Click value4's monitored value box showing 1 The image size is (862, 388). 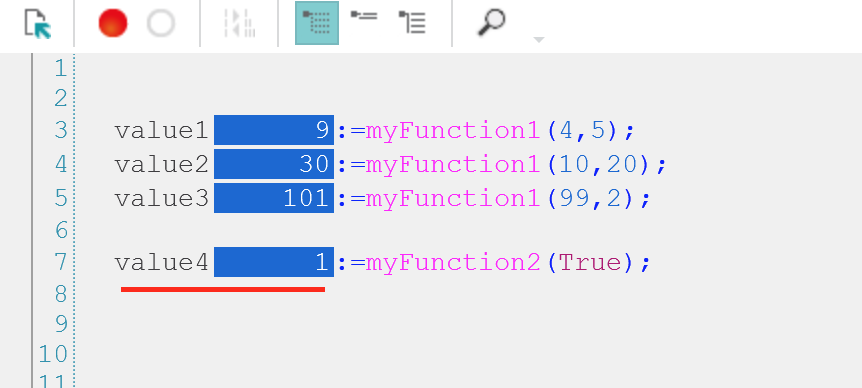(274, 262)
